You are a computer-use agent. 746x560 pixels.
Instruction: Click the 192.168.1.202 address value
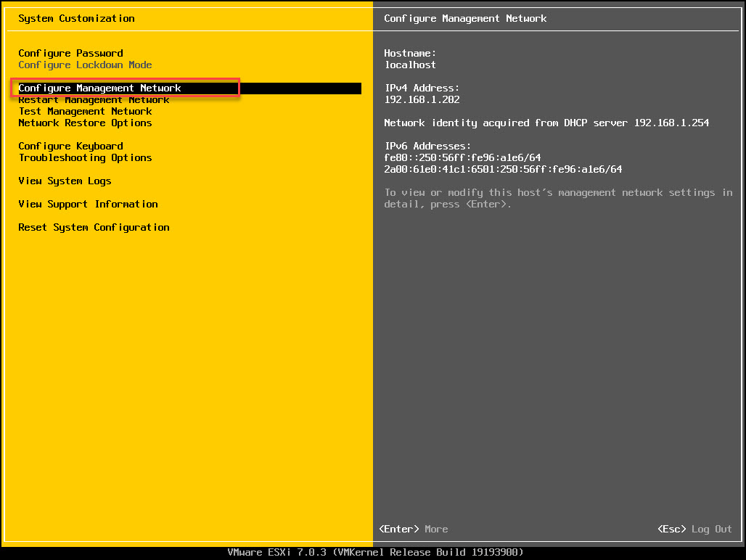[x=422, y=100]
